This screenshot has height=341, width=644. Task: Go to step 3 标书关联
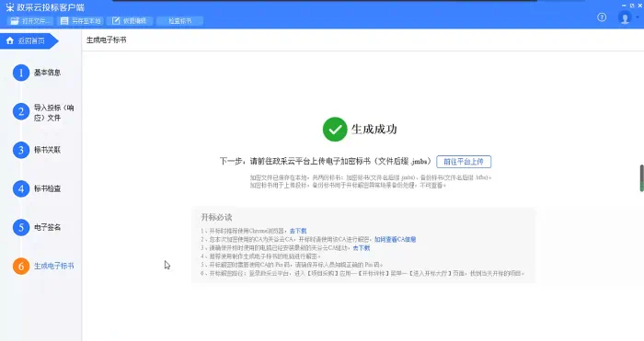tap(37, 150)
